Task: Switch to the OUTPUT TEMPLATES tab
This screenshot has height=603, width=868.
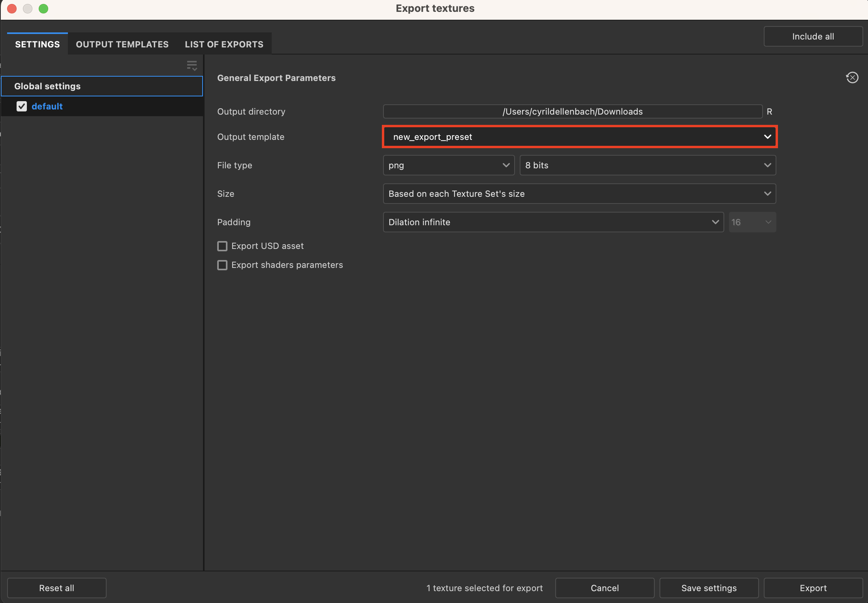Action: [122, 44]
